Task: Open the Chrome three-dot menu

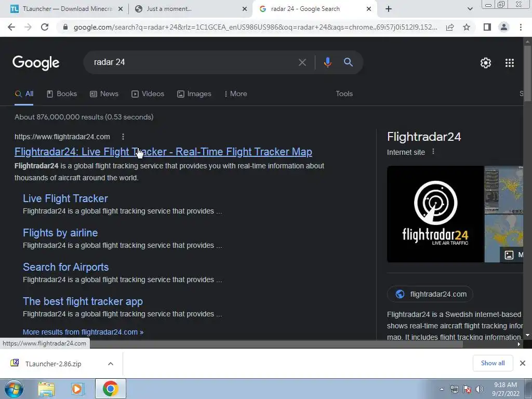Action: tap(521, 27)
